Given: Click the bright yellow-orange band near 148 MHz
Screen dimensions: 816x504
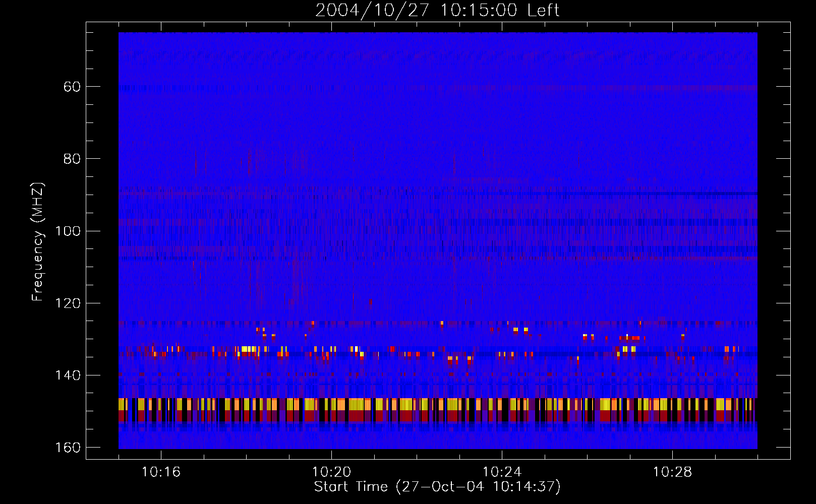Looking at the screenshot, I should click(438, 404).
